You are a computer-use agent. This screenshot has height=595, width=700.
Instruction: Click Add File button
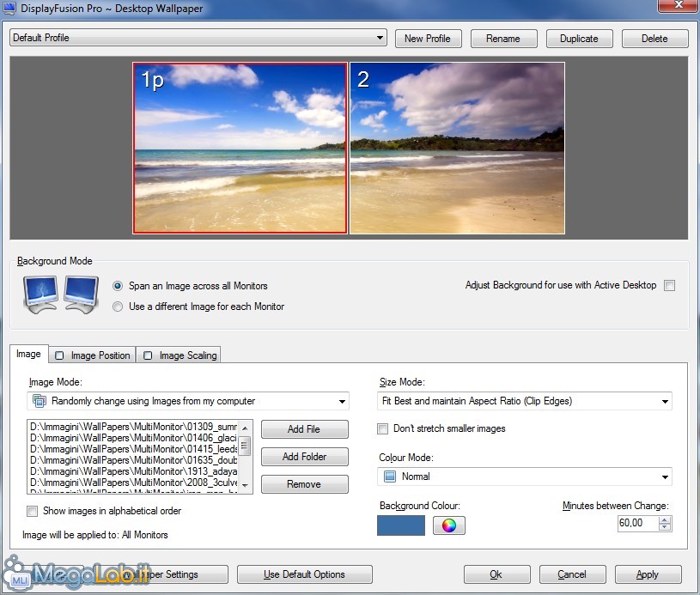coord(304,429)
